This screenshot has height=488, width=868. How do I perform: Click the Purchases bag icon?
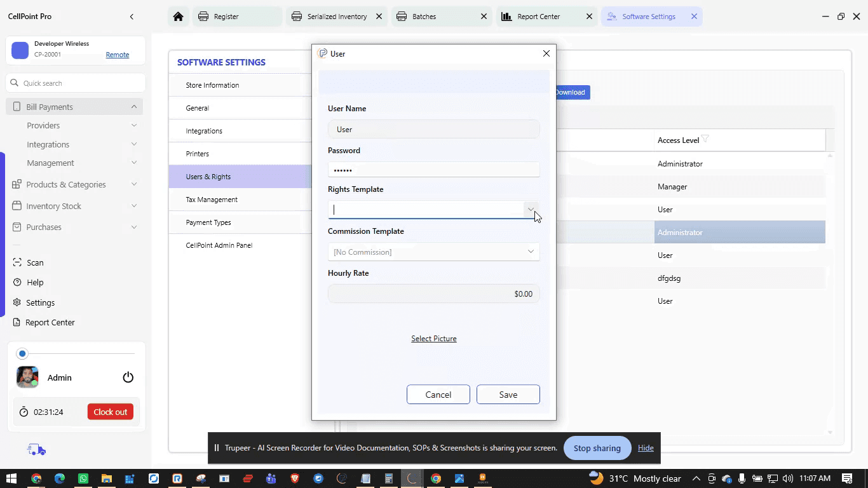17,227
